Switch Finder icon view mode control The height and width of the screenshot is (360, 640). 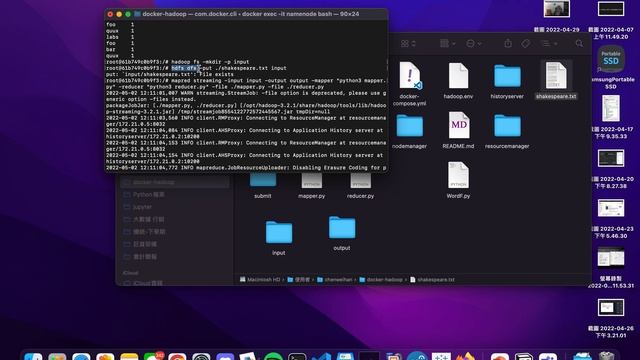[408, 44]
